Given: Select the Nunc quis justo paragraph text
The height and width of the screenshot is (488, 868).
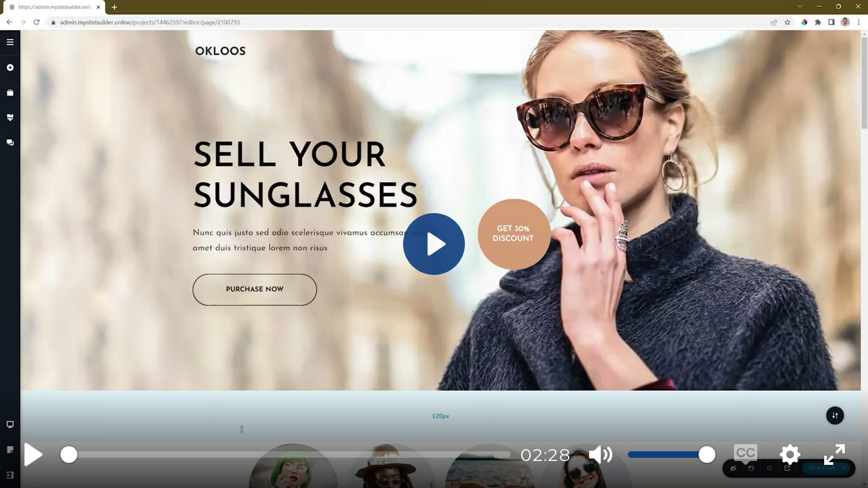Looking at the screenshot, I should pyautogui.click(x=316, y=240).
